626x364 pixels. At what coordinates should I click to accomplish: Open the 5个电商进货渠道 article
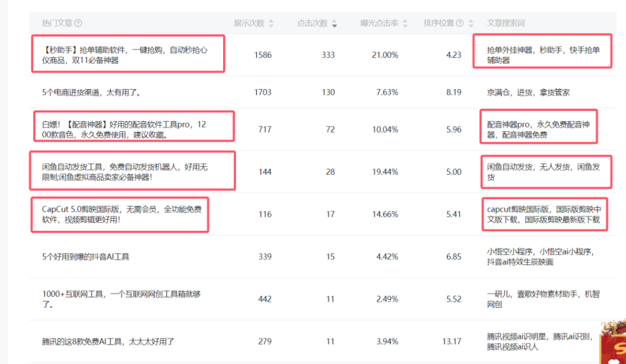coord(92,92)
